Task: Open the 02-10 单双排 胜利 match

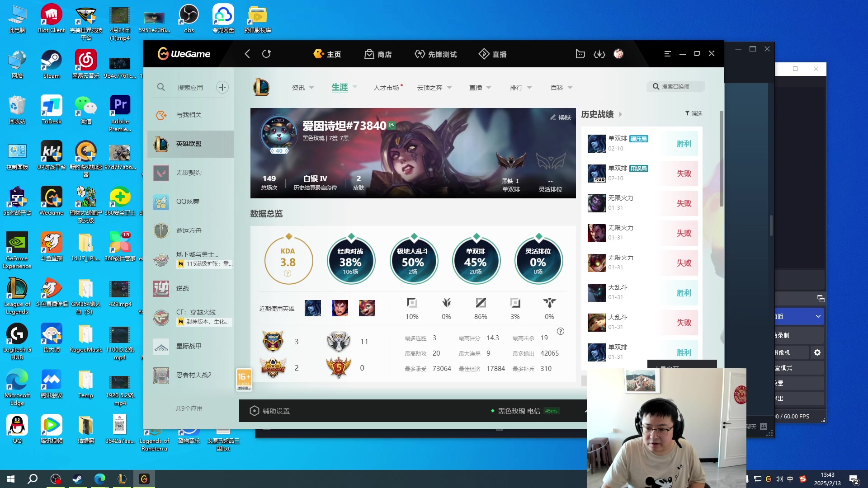Action: click(x=642, y=144)
